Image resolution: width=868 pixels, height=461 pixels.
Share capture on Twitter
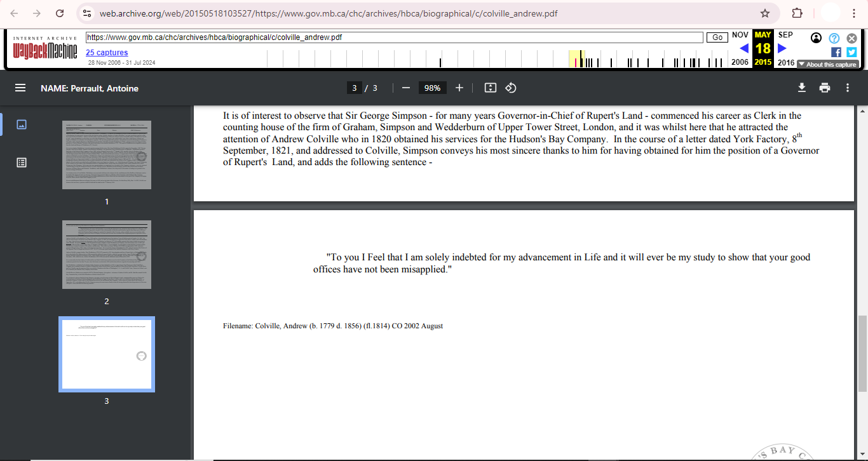tap(851, 52)
